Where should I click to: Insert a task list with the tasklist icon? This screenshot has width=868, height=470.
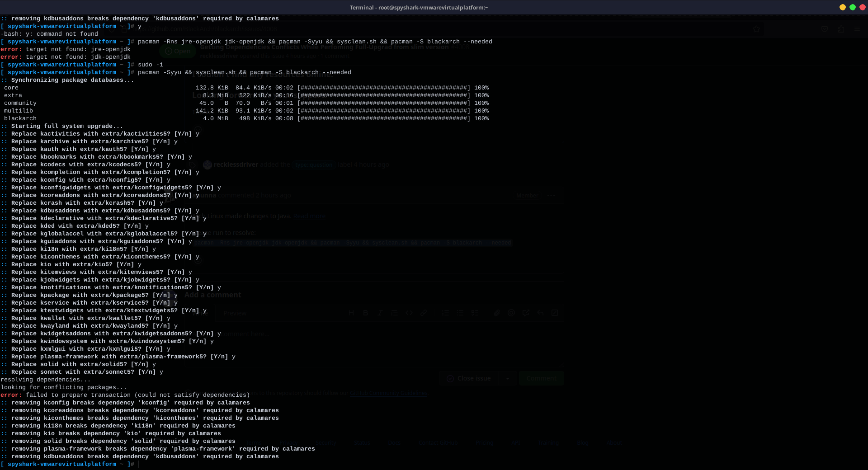pyautogui.click(x=475, y=313)
